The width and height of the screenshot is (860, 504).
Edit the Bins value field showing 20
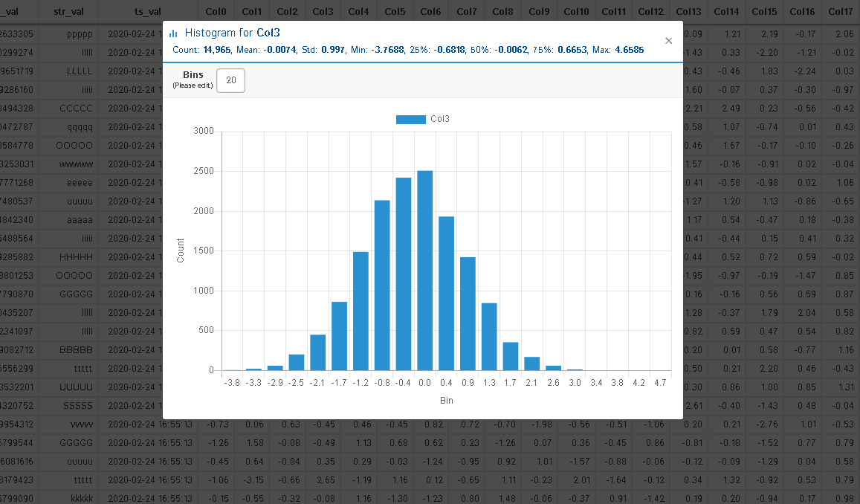pyautogui.click(x=230, y=80)
